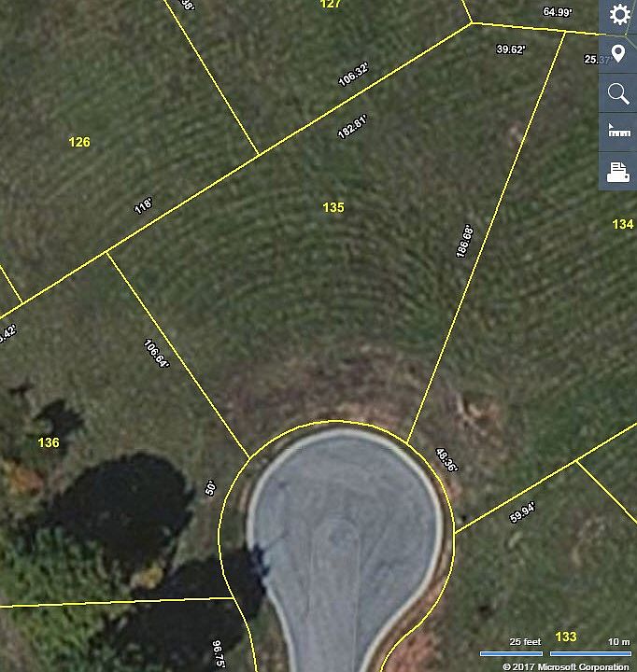
Task: Click the 50' dimension label
Action: point(210,488)
